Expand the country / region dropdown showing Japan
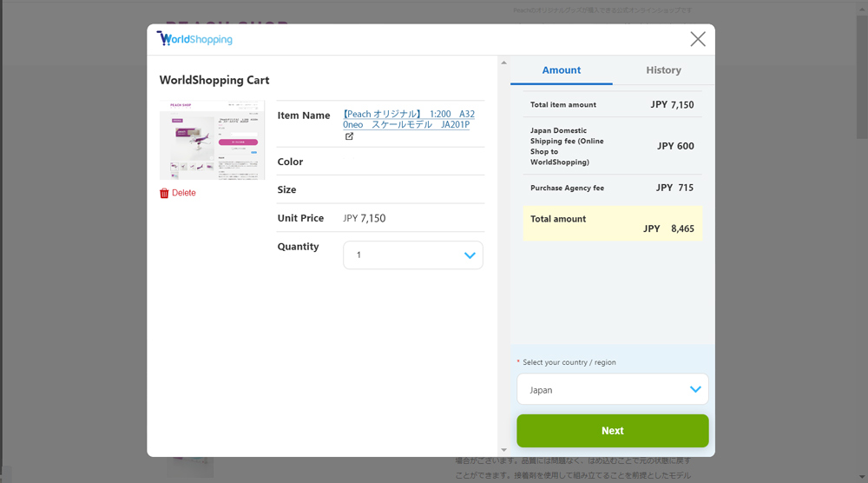 (612, 389)
